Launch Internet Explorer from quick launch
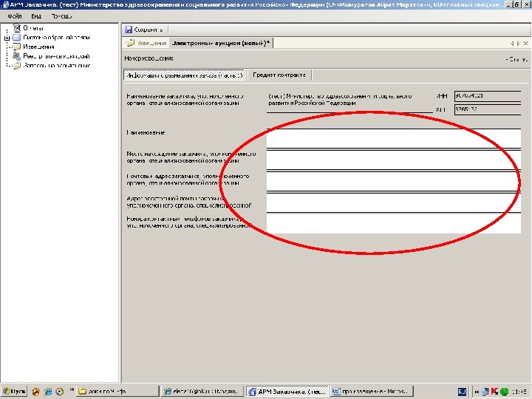532x399 pixels. (x=48, y=392)
